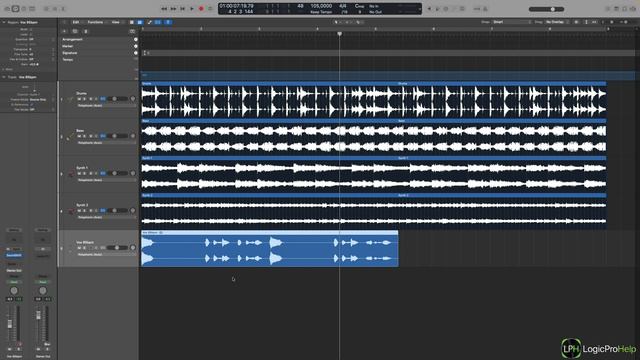Select the Synth 2 track icon
The height and width of the screenshot is (360, 640).
[71, 211]
